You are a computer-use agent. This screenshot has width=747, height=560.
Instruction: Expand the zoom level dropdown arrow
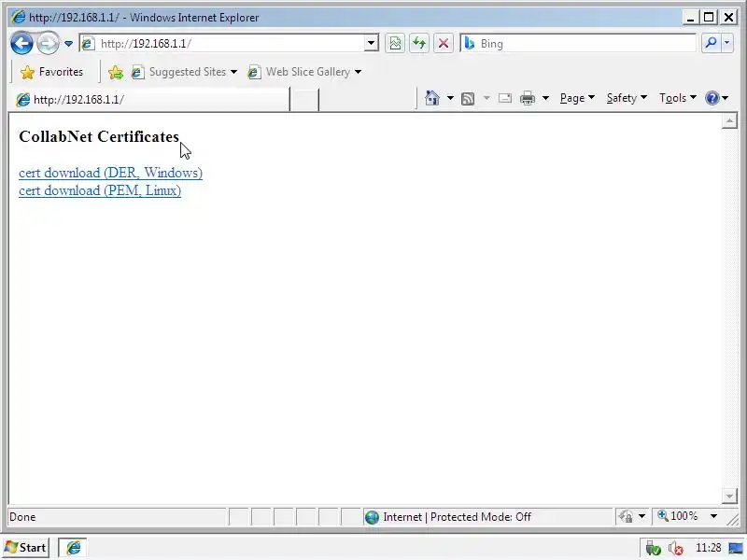click(713, 516)
